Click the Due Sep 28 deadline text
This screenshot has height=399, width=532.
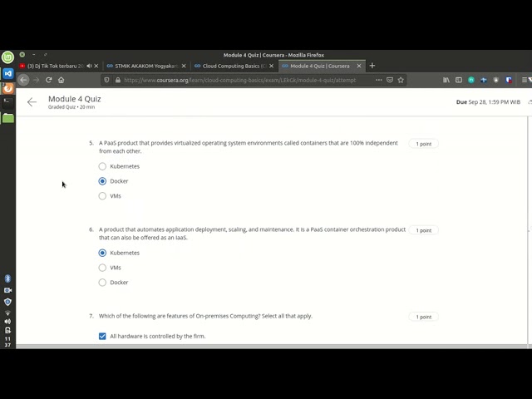tap(488, 101)
